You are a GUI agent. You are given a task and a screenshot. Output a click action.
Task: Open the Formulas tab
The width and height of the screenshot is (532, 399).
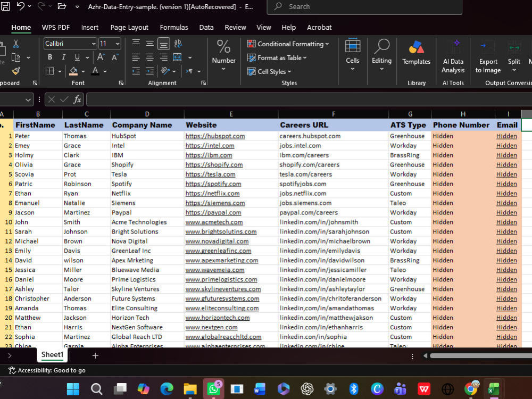click(x=174, y=28)
